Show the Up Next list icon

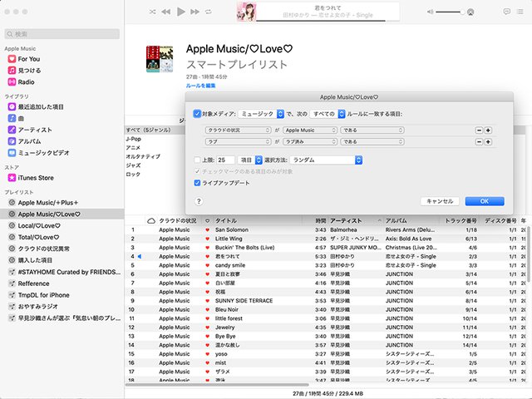520,12
